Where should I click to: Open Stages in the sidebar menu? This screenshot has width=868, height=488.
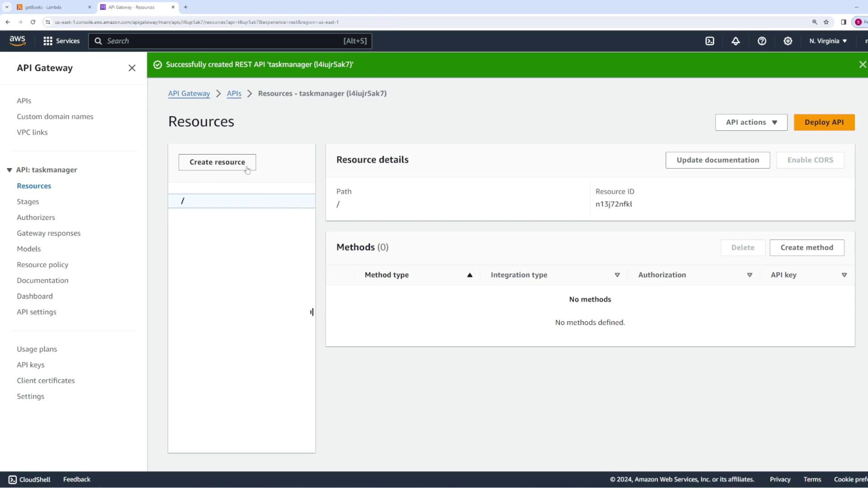(28, 202)
